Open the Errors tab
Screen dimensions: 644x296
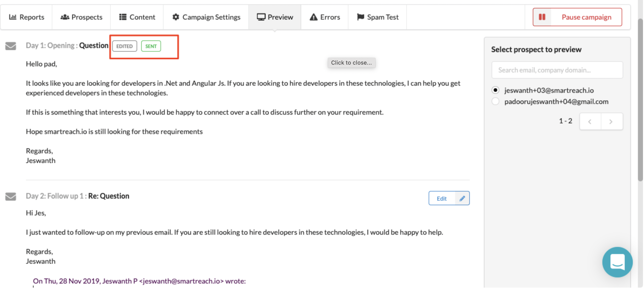325,17
